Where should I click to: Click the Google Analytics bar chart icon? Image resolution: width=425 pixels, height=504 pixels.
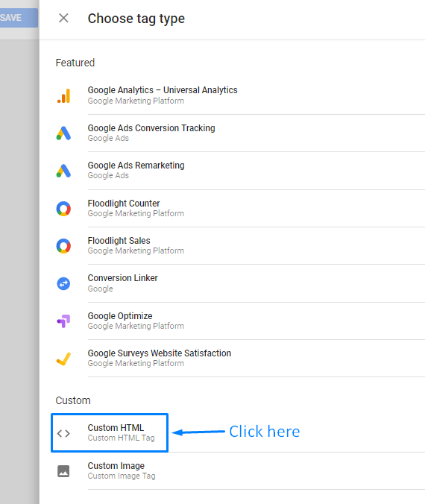[x=63, y=95]
